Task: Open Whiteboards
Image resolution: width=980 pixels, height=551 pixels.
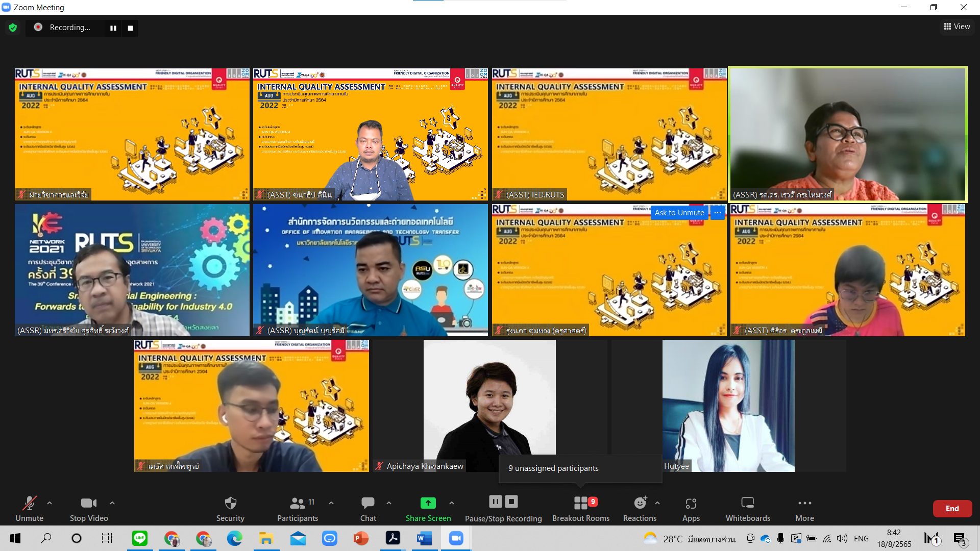Action: (x=748, y=509)
